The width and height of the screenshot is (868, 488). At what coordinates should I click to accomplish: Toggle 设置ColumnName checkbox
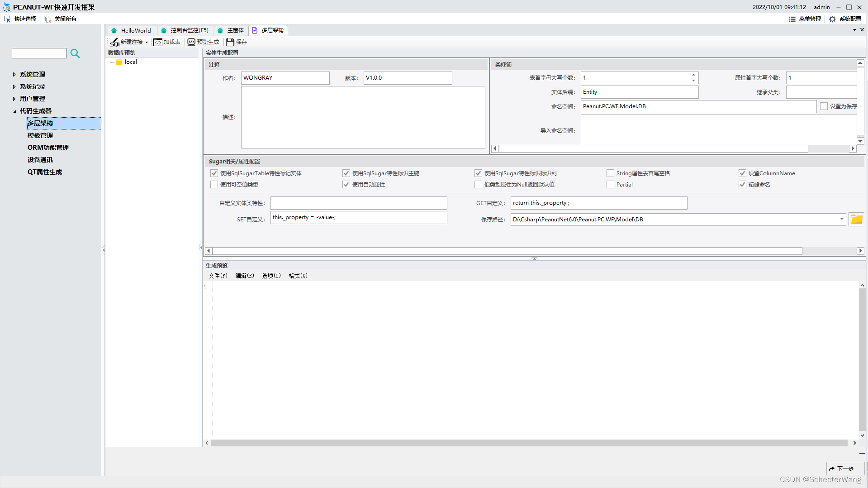[742, 173]
